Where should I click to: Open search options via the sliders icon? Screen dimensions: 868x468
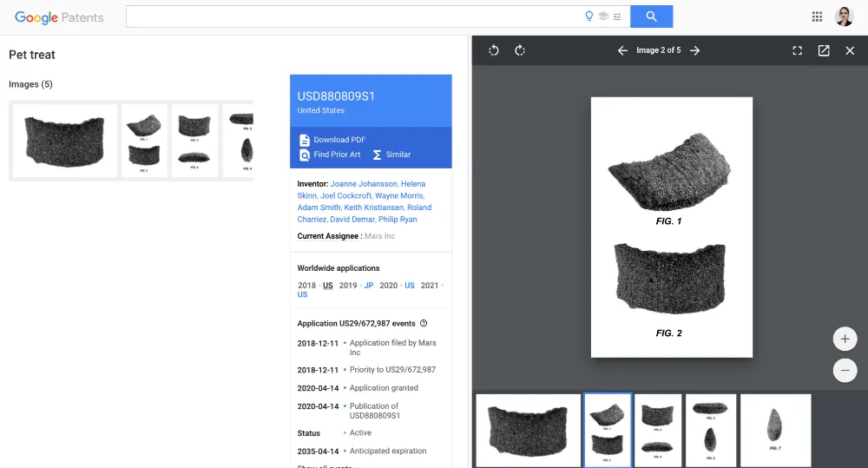tap(617, 16)
